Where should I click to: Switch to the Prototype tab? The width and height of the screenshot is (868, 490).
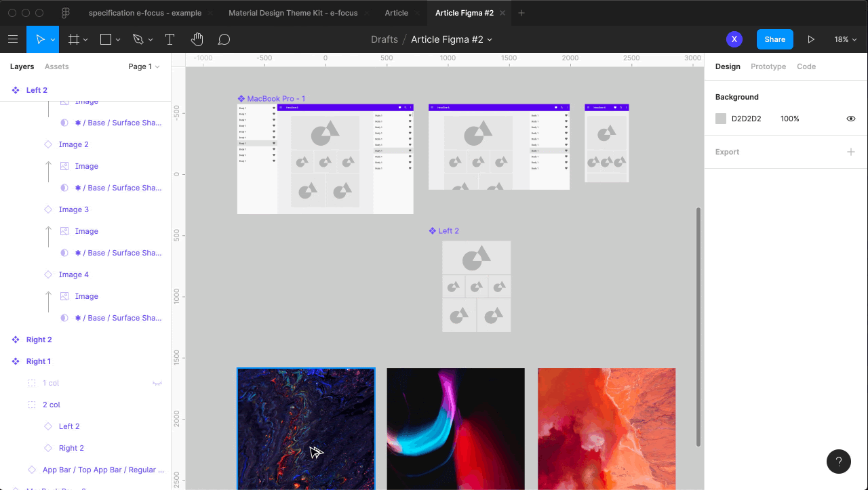[768, 66]
